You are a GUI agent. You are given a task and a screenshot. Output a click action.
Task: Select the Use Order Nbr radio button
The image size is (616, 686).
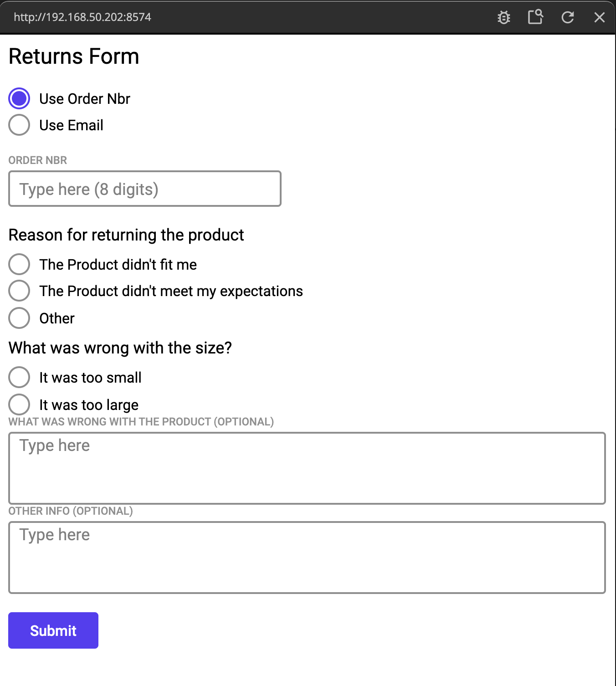coord(19,98)
